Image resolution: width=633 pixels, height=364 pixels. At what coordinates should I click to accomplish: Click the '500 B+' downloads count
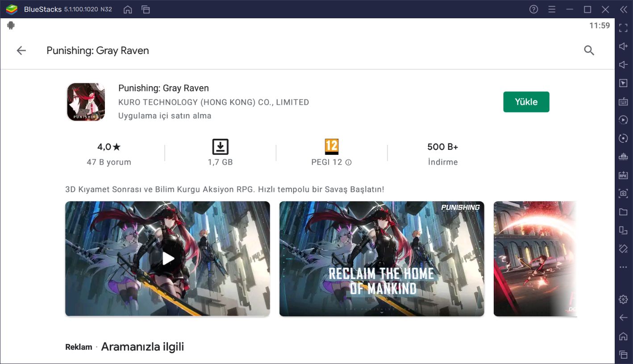442,147
